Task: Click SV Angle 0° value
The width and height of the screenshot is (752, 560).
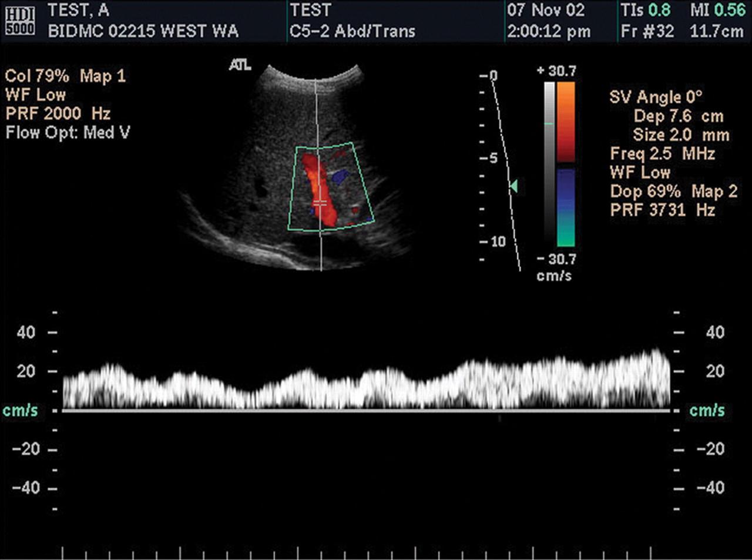Action: click(656, 98)
